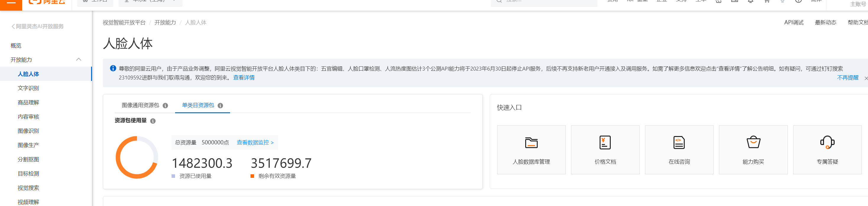
Task: Open 视觉搜索 in the sidebar
Action: tap(28, 188)
